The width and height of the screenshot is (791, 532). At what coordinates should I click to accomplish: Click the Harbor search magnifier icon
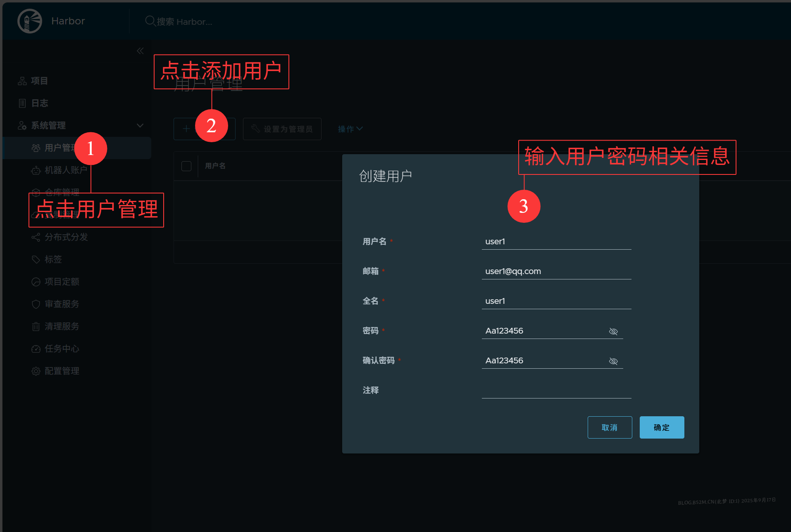tap(150, 21)
